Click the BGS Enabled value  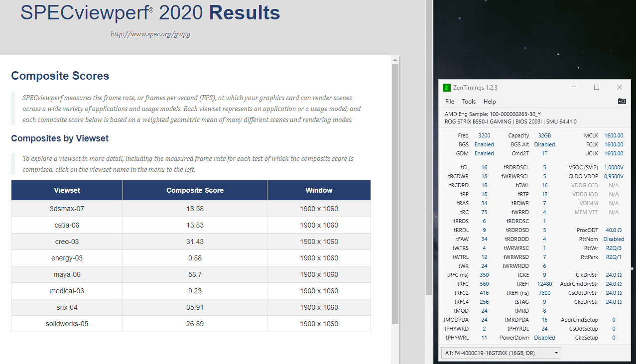click(484, 144)
